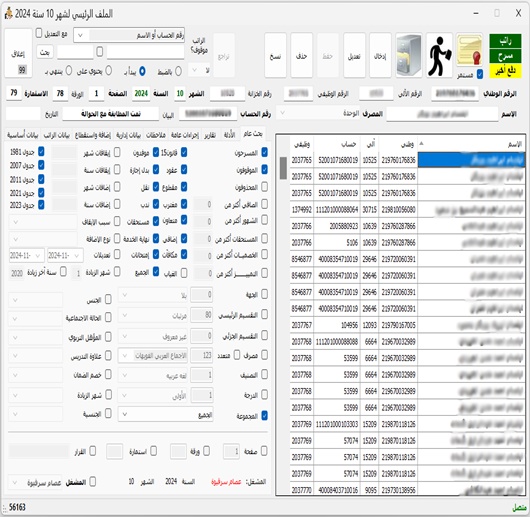The height and width of the screenshot is (517, 530).
Task: Open the الأولى grade dropdown
Action: point(153,395)
